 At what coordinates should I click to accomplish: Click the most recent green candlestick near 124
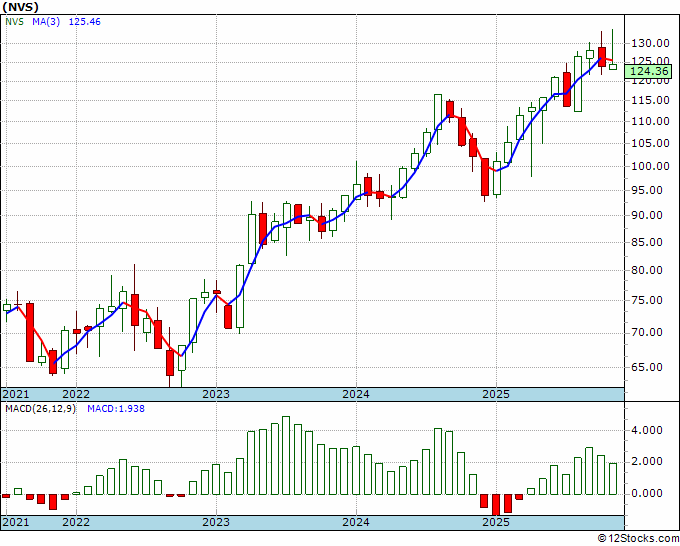[x=613, y=67]
